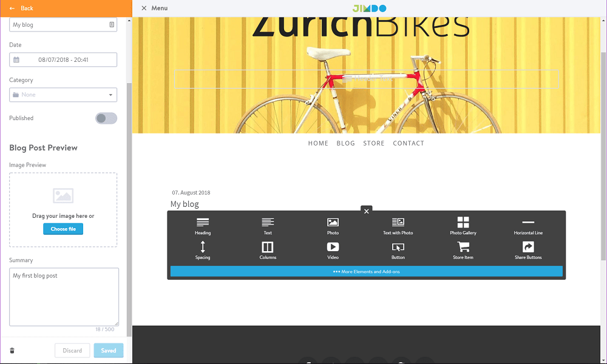This screenshot has height=364, width=607.
Task: Click the 07. August 2018 post date
Action: coord(191,193)
